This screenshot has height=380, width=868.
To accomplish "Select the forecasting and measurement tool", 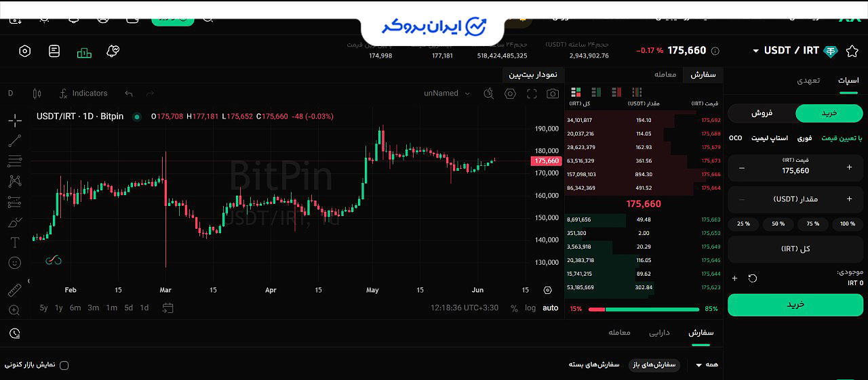I will point(15,202).
